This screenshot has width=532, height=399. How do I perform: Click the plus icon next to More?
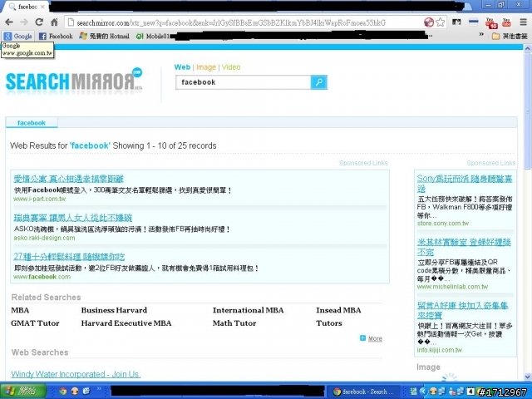click(x=362, y=338)
